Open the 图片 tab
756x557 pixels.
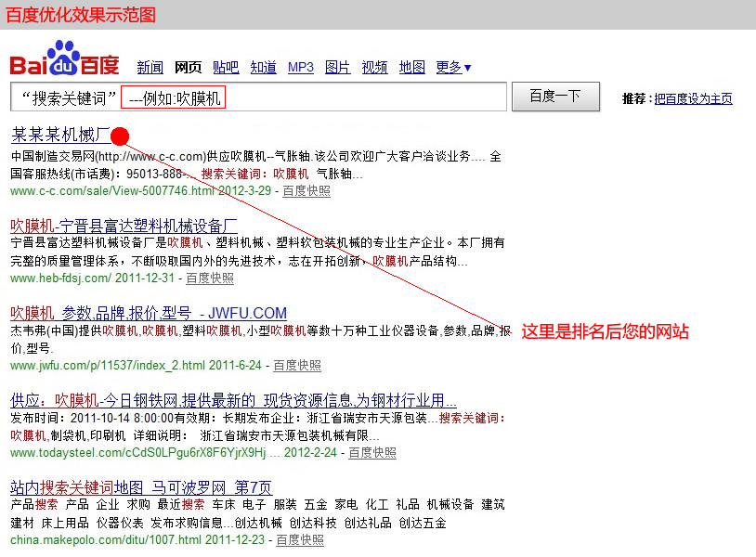pos(337,67)
